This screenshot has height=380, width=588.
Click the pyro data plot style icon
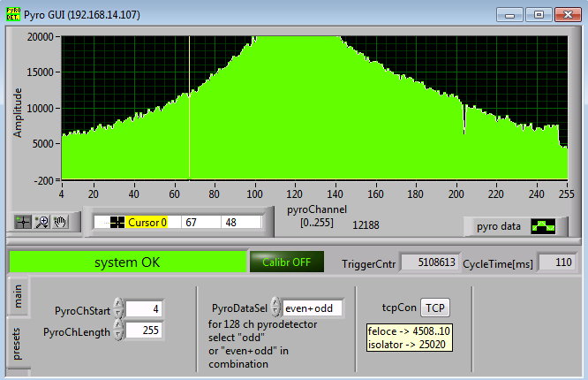(543, 226)
